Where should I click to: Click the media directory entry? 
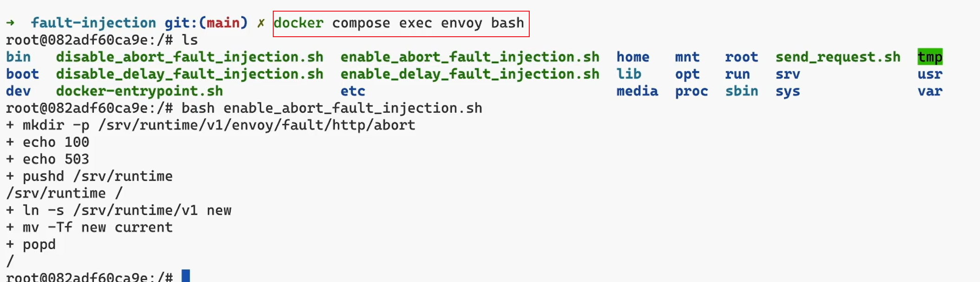pos(637,91)
